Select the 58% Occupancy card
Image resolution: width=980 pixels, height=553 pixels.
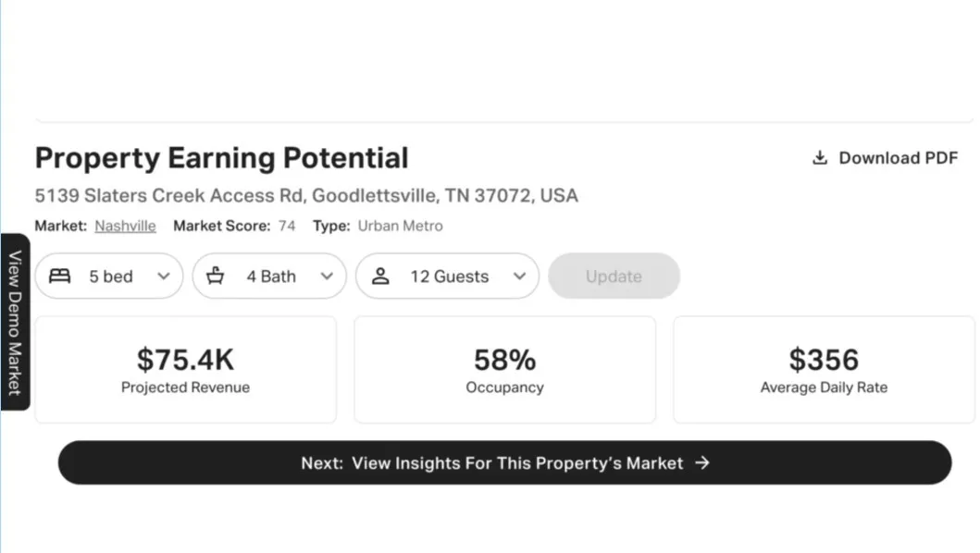[x=504, y=370]
